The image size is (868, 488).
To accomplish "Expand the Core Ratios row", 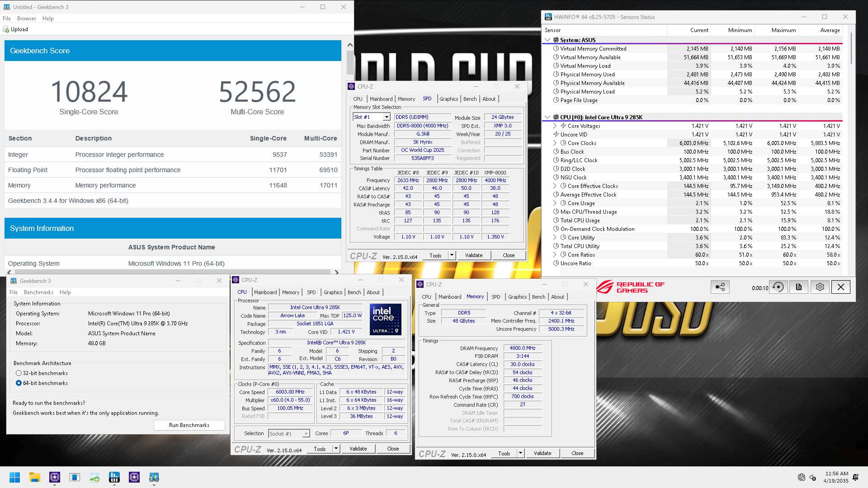I will tap(555, 255).
